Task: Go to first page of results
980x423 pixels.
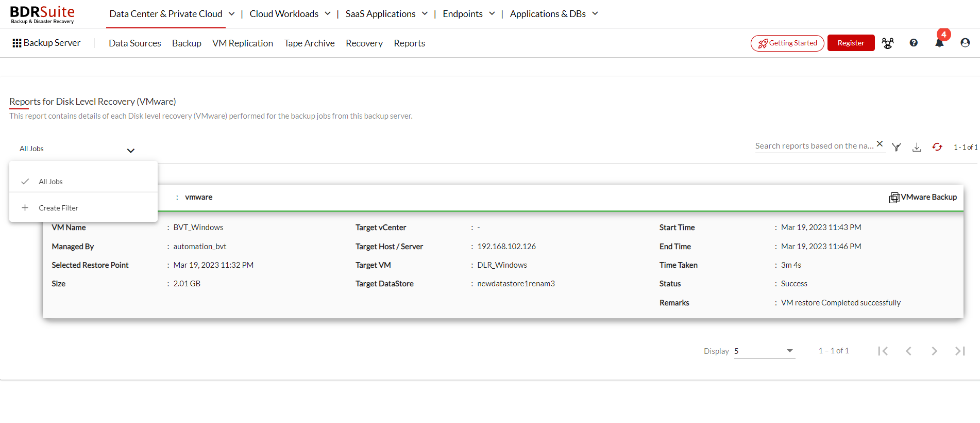Action: [x=883, y=351]
